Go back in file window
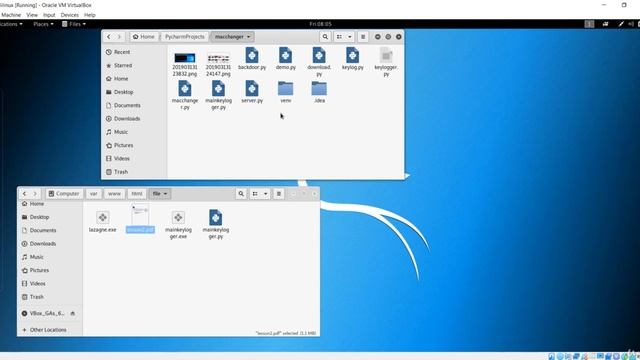Viewport: 640px width, 360px height. coord(24,193)
